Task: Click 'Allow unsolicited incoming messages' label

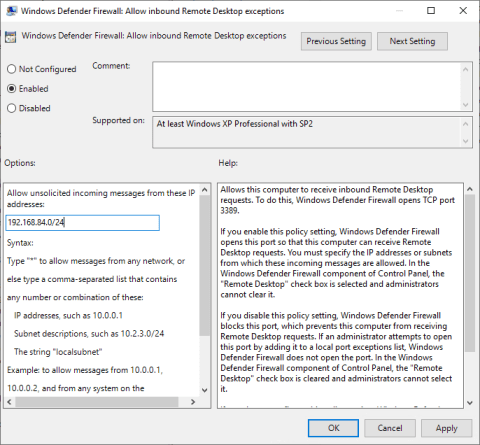Action: (x=101, y=198)
